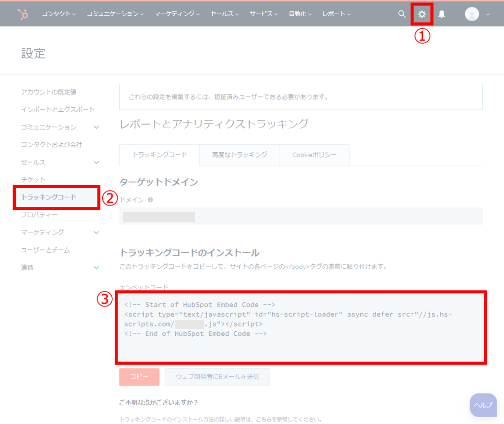
Task: Click the 設定 page title
Action: coord(33,53)
